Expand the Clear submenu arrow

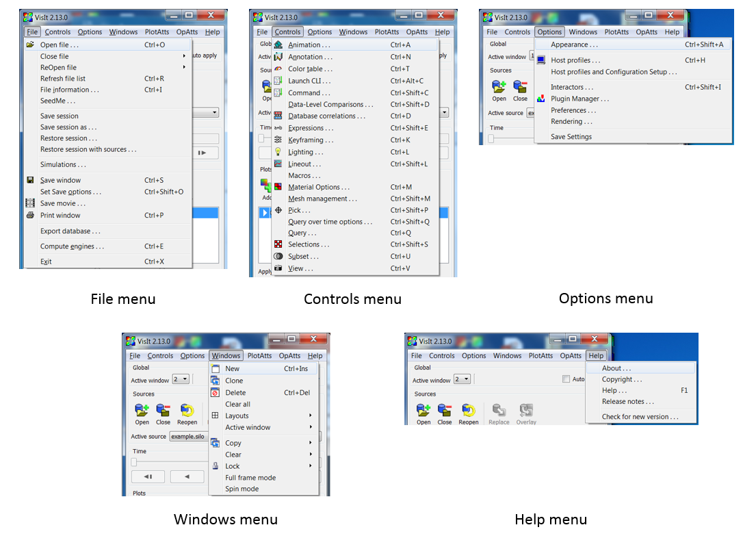click(311, 454)
